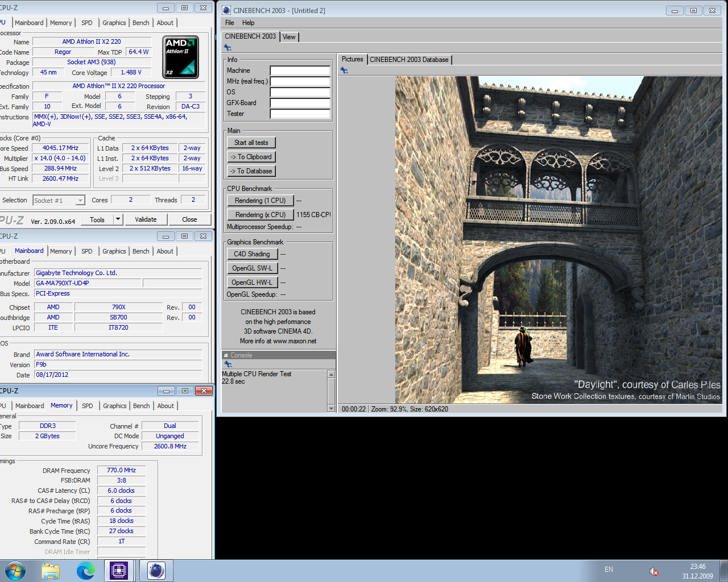Click the Console panel header
Image resolution: width=728 pixels, height=582 pixels.
[279, 355]
